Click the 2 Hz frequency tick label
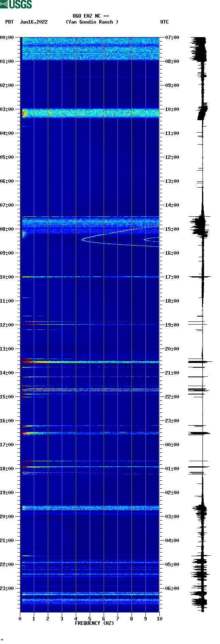The height and width of the screenshot is (644, 220). point(48,619)
